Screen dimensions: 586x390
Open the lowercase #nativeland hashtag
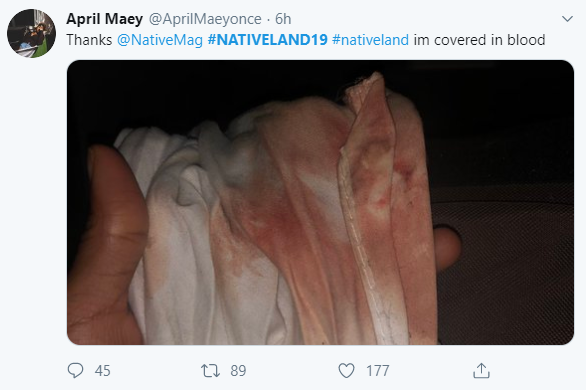click(x=370, y=40)
